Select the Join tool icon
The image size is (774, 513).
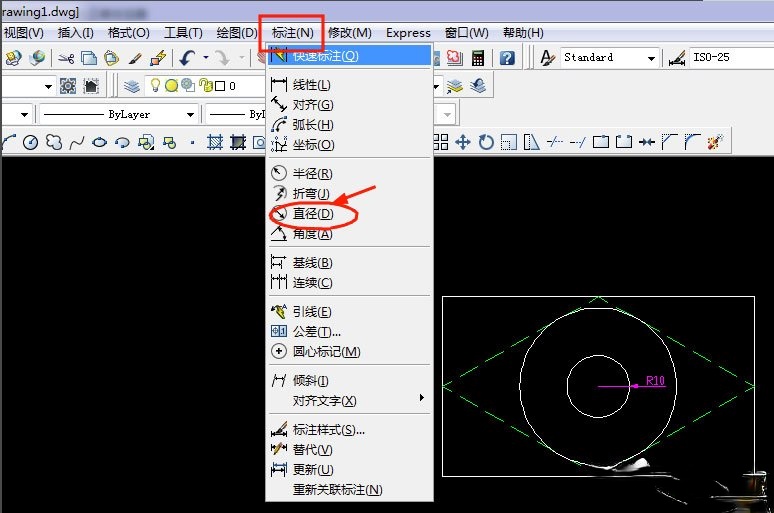(647, 142)
